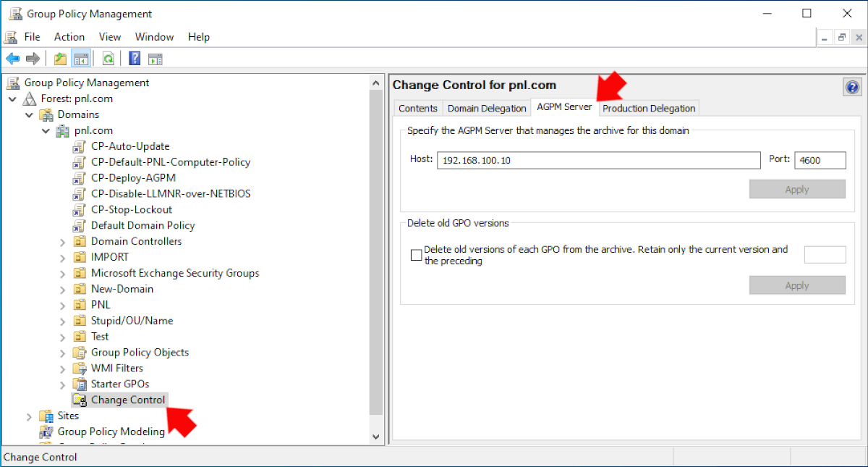Click the CP-Stop-Lockout GPO link icon

80,210
